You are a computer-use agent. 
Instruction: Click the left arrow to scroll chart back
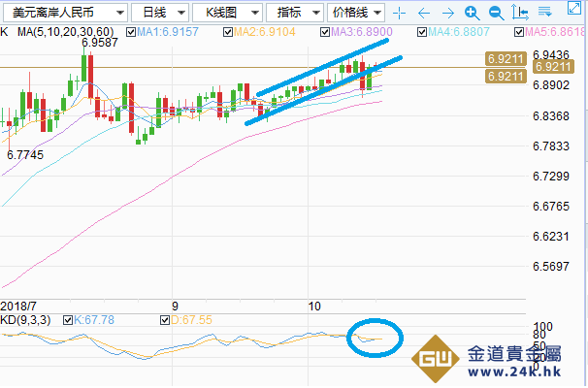coord(423,14)
